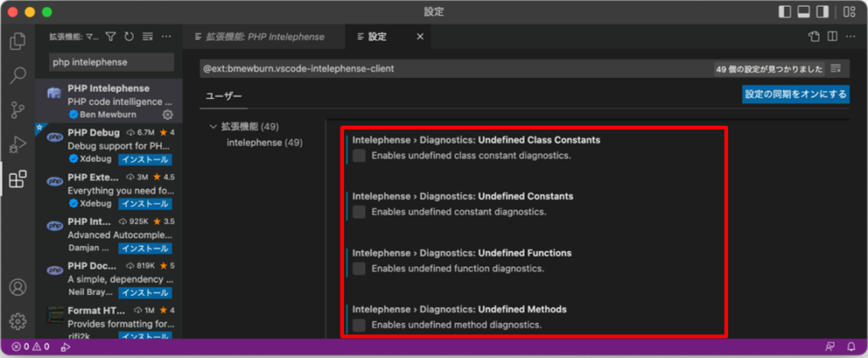
Task: Click the 49 個の設定が見つかりました count
Action: (769, 70)
